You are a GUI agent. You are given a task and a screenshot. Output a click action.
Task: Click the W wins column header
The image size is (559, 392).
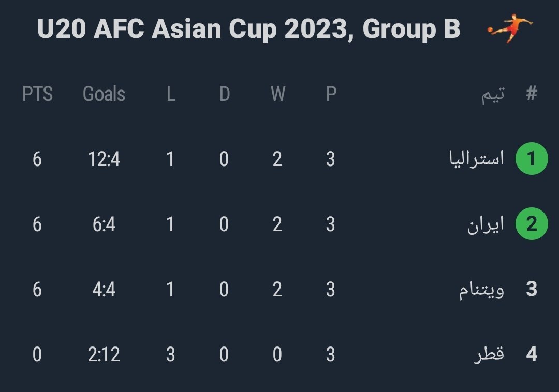point(277,94)
